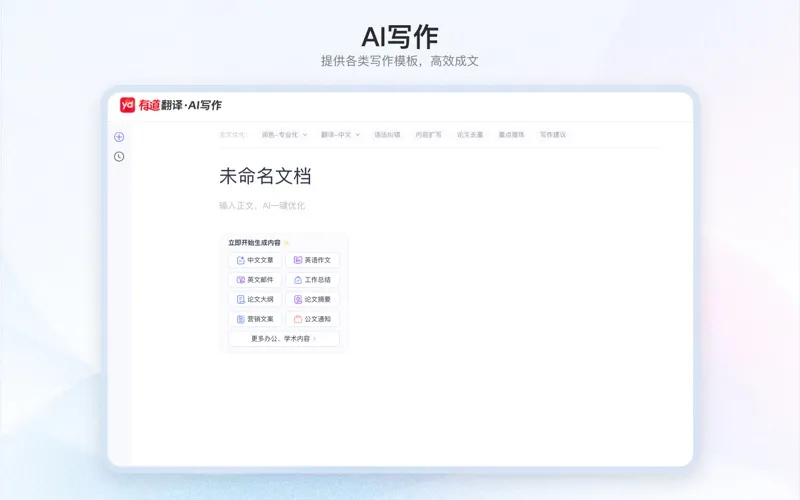The image size is (800, 500).
Task: Open 写作建议 writing suggestions
Action: pos(553,135)
